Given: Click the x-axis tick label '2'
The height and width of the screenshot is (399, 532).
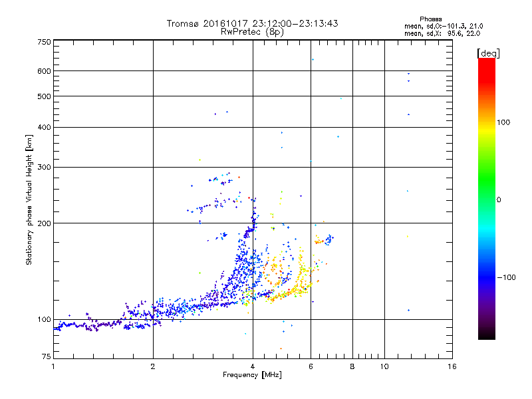Looking at the screenshot, I should tap(153, 366).
